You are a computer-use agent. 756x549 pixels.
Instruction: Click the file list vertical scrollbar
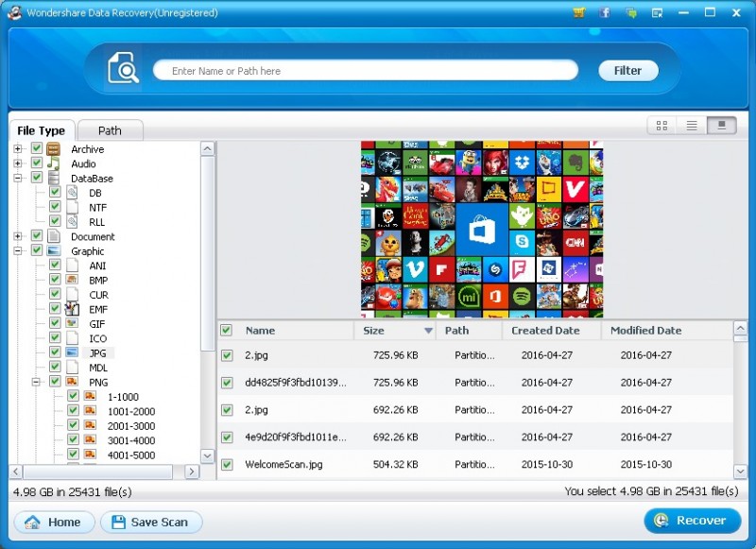(740, 397)
